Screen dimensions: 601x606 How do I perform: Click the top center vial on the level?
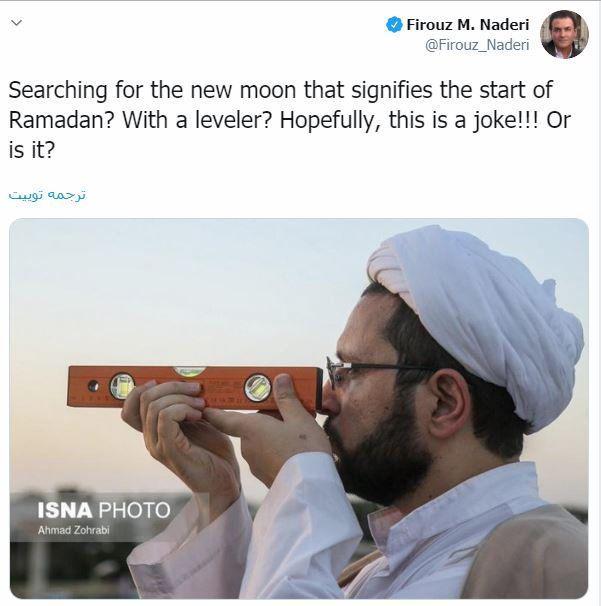[189, 371]
